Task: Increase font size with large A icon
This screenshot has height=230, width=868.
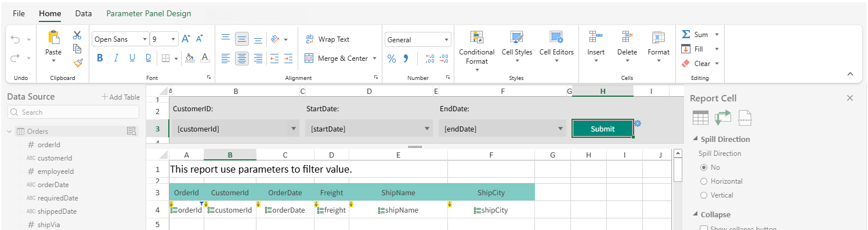Action: click(x=186, y=39)
